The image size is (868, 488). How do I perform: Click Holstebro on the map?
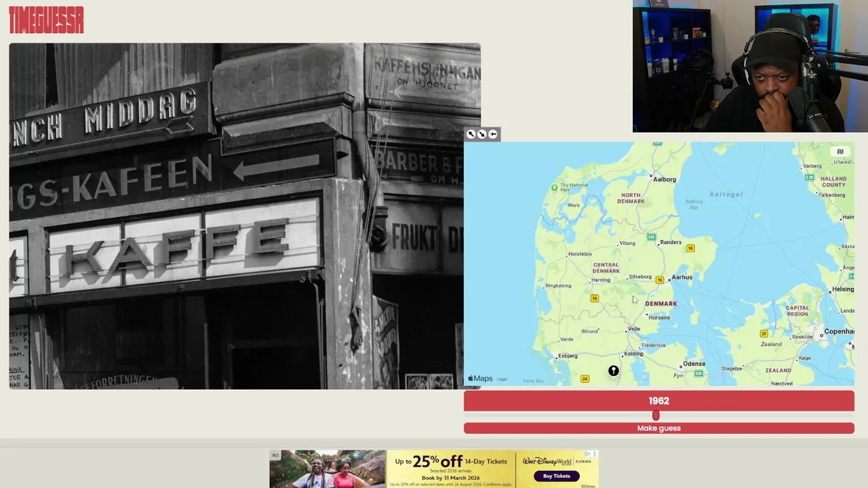tap(580, 254)
